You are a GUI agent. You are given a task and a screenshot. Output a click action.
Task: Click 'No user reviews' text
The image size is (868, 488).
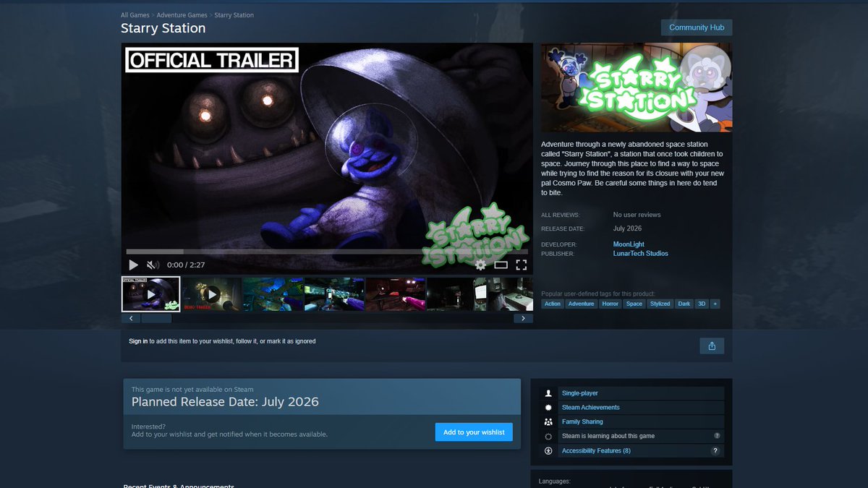(x=637, y=215)
